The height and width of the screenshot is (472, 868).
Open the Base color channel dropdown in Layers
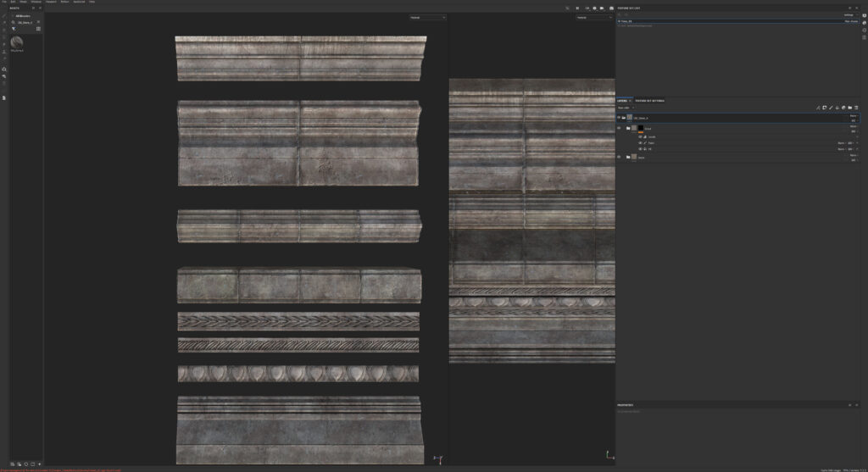(x=626, y=108)
